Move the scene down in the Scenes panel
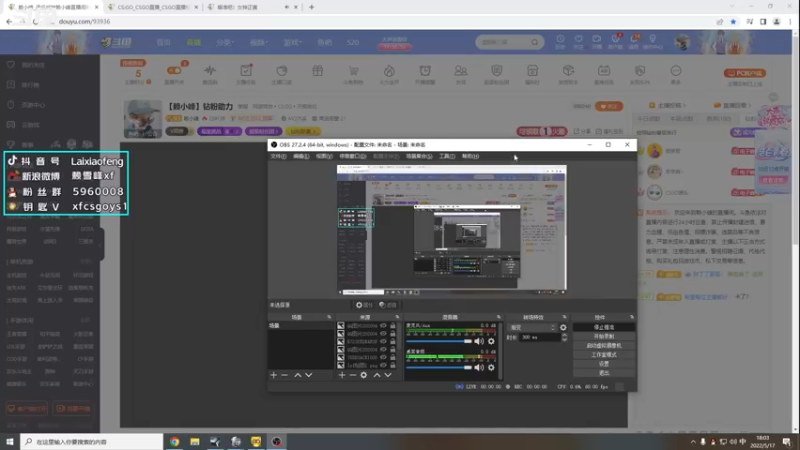This screenshot has width=800, height=450. coord(309,375)
